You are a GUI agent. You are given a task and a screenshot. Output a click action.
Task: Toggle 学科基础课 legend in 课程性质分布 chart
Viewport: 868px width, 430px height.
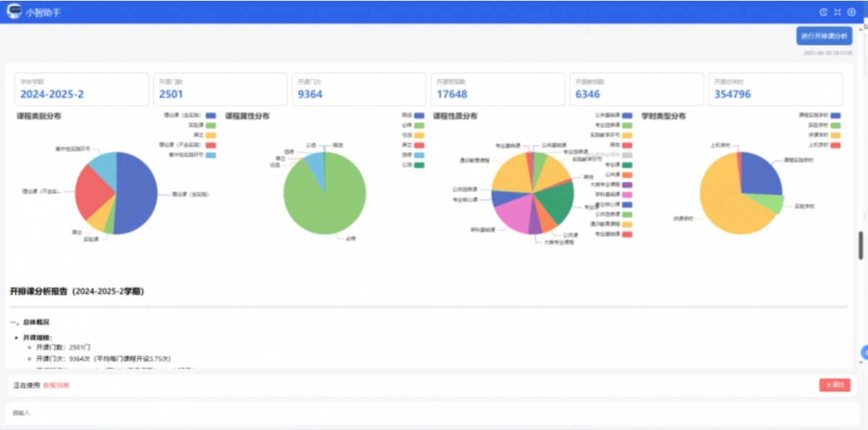click(x=626, y=194)
